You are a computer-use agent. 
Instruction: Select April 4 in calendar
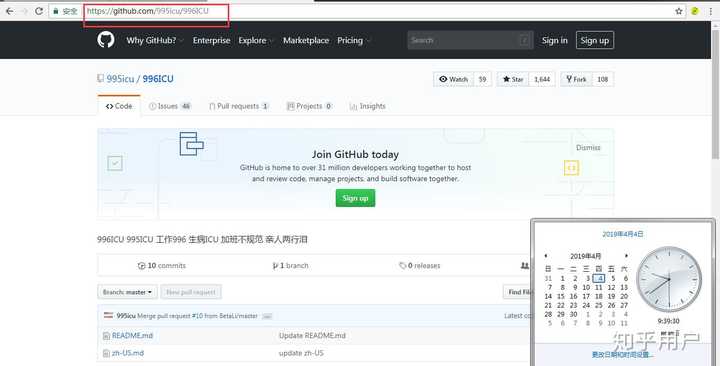pyautogui.click(x=599, y=278)
